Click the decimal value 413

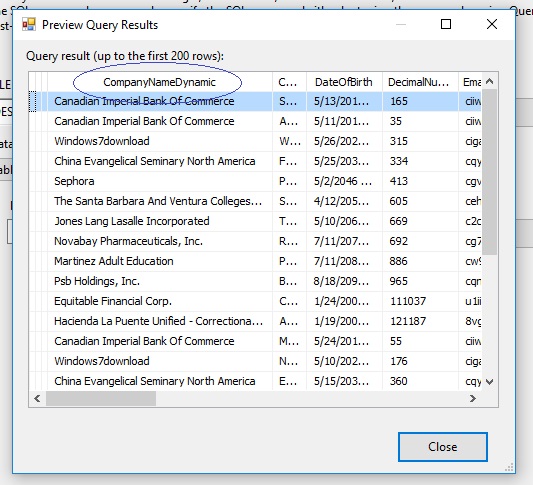[x=420, y=181]
